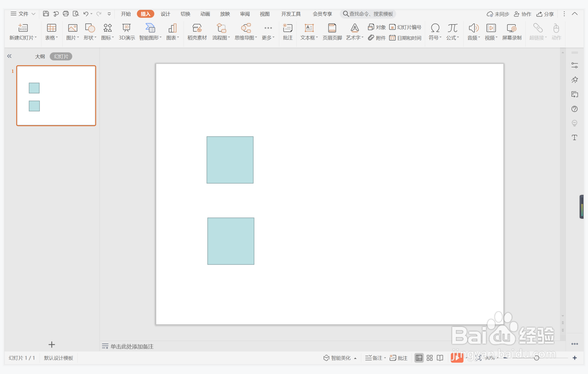
Task: Click the search commands box
Action: click(368, 14)
